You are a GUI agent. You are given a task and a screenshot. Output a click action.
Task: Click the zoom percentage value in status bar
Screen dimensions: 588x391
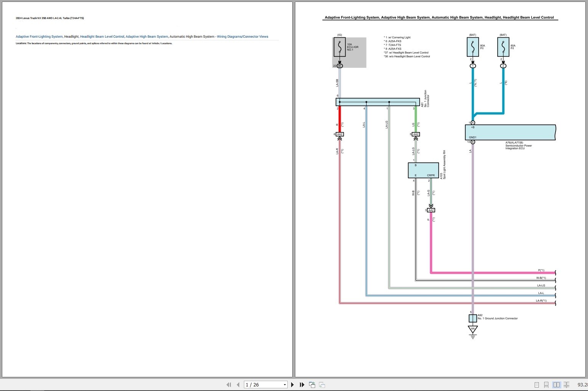coord(583,385)
